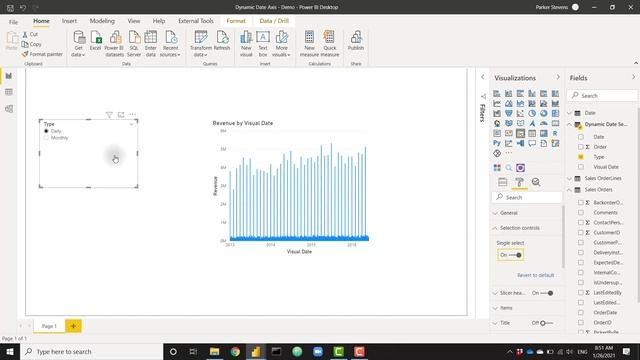Collapse the Fields pane with its chevron
Screen dimensions: 640x360
(x=633, y=77)
